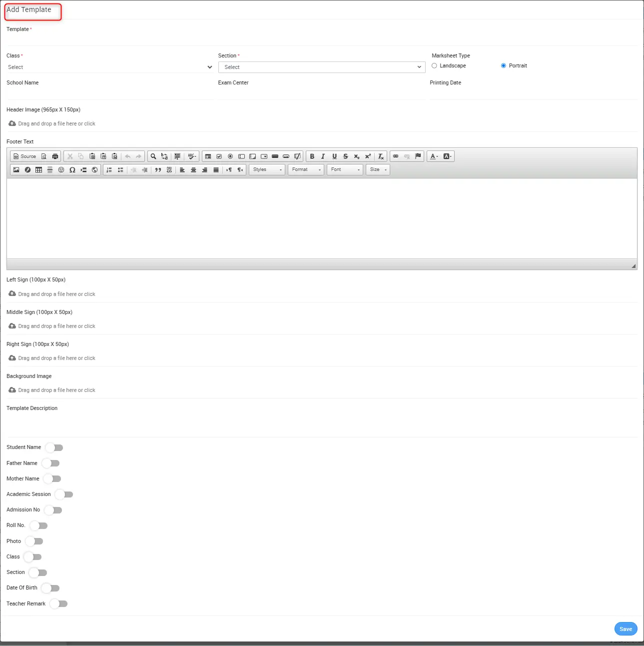Select Portrait marksheet type
This screenshot has width=644, height=646.
[x=503, y=66]
